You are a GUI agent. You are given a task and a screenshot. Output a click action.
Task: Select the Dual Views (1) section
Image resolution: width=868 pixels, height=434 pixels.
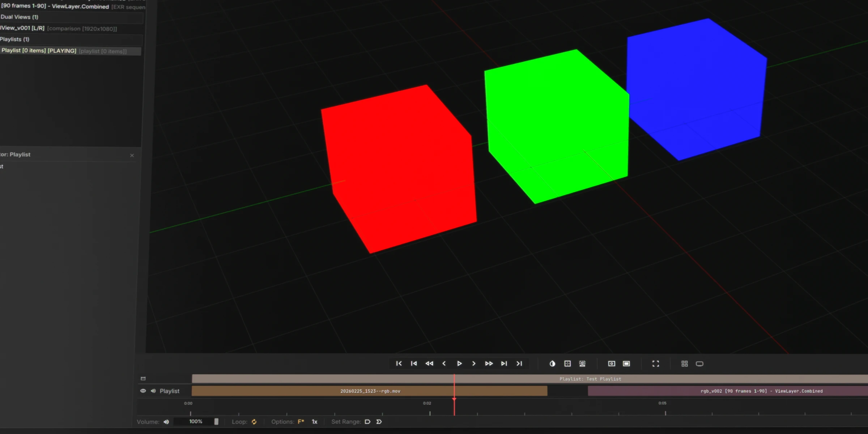pos(20,17)
